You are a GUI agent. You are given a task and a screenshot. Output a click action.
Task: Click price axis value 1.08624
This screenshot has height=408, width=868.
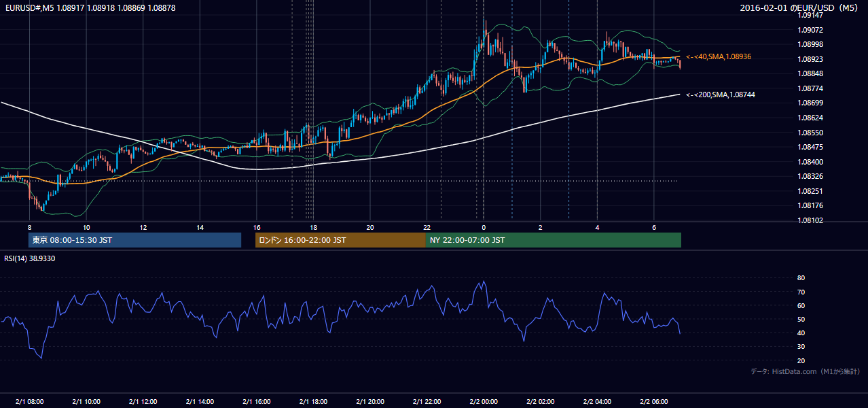pos(811,118)
